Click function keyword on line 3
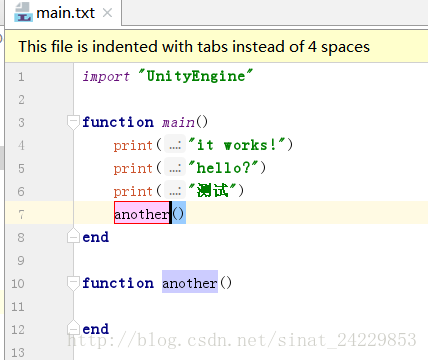428x360 pixels. pyautogui.click(x=118, y=122)
